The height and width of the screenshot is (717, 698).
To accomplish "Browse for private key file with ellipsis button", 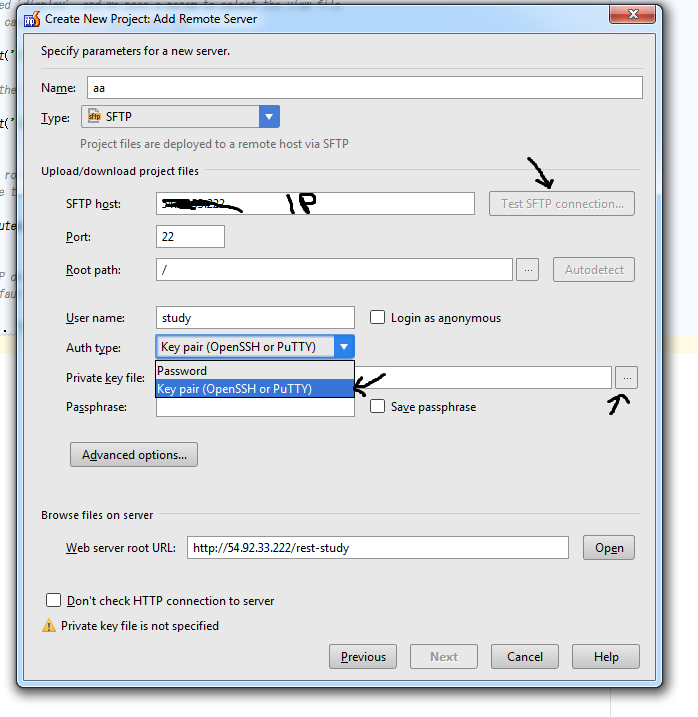I will pyautogui.click(x=626, y=378).
